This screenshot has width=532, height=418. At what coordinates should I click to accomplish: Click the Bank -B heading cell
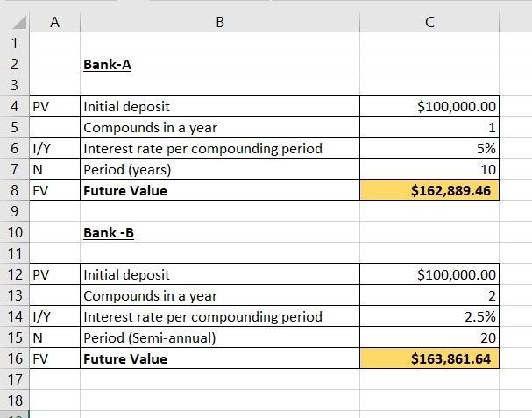pyautogui.click(x=220, y=232)
